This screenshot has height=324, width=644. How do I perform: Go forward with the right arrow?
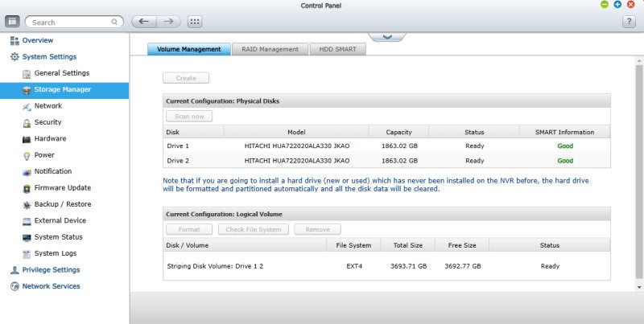coord(168,22)
